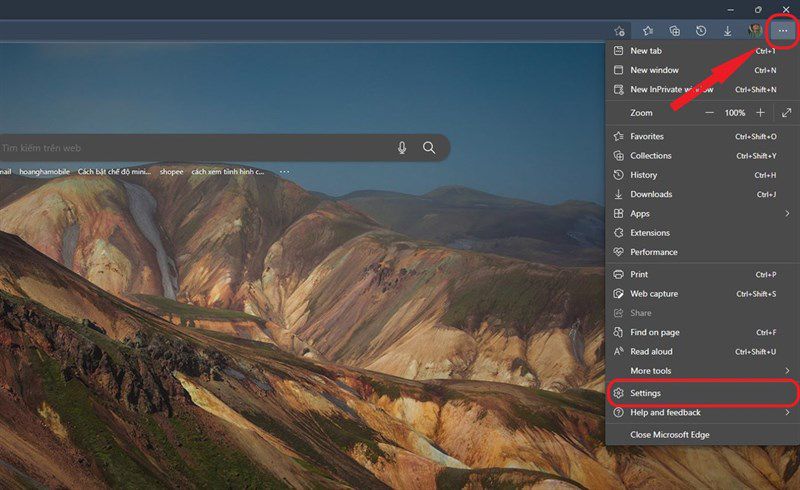Click into the Tìm kiếm trên web search box
The width and height of the screenshot is (800, 490).
[x=196, y=148]
